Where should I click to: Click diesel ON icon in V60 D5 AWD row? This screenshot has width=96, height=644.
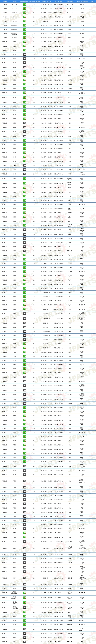point(25,403)
